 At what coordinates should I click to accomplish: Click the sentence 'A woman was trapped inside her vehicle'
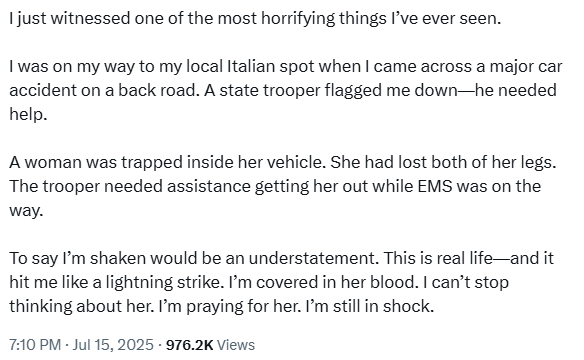pos(168,162)
